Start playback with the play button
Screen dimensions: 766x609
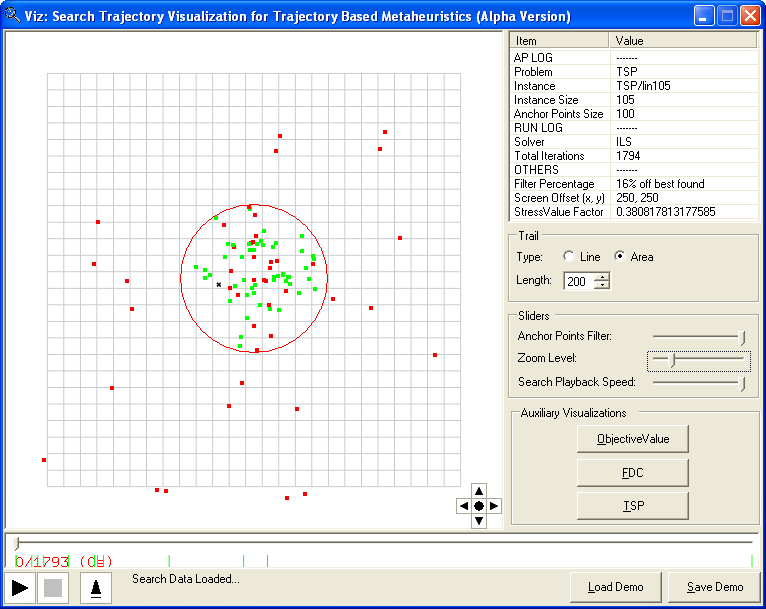click(x=20, y=588)
